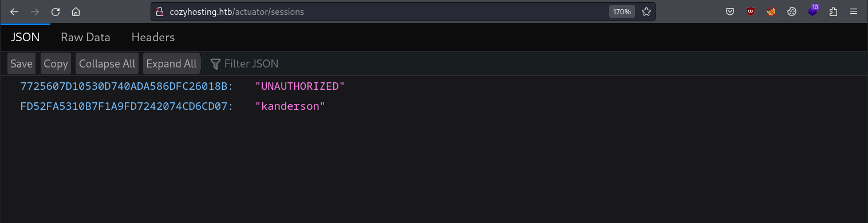Open the Firefox hamburger menu
This screenshot has height=223, width=868.
pos(854,11)
